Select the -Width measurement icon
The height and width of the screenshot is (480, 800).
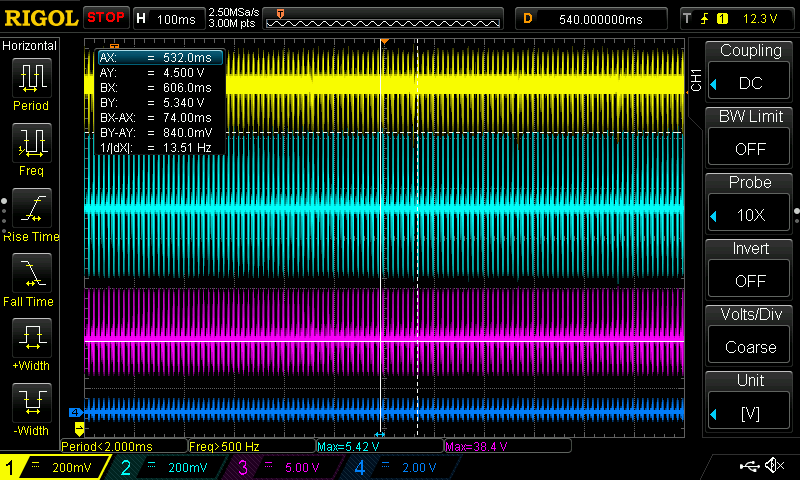30,403
